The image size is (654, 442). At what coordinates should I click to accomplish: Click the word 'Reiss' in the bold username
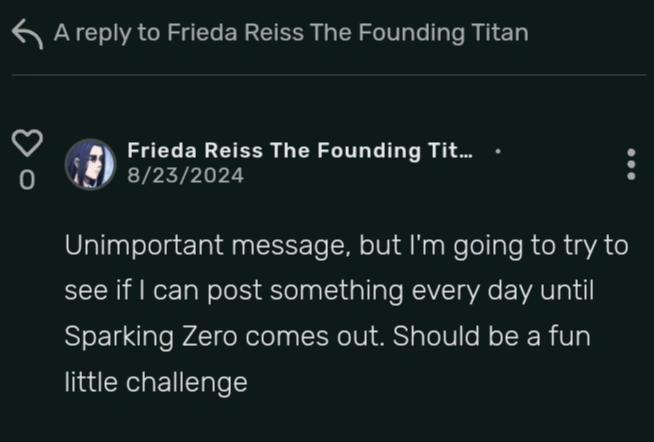click(226, 151)
